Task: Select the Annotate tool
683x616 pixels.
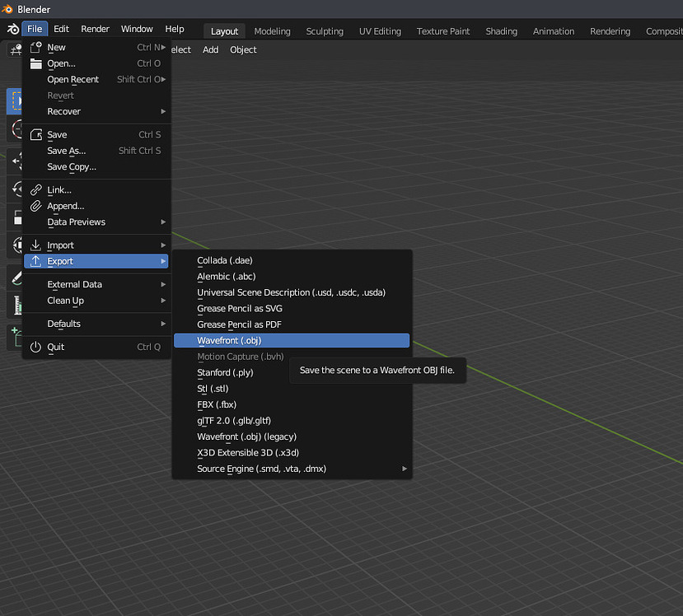Action: click(x=15, y=278)
